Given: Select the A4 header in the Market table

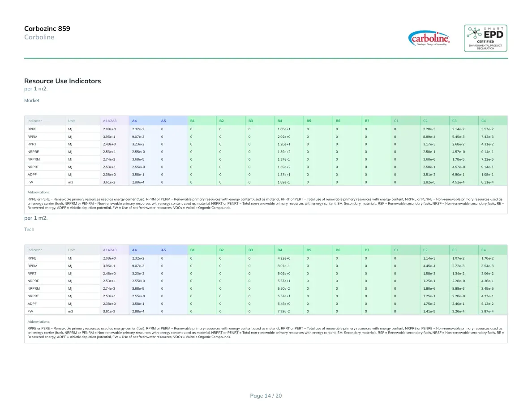Looking at the screenshot, I should pyautogui.click(x=134, y=121).
